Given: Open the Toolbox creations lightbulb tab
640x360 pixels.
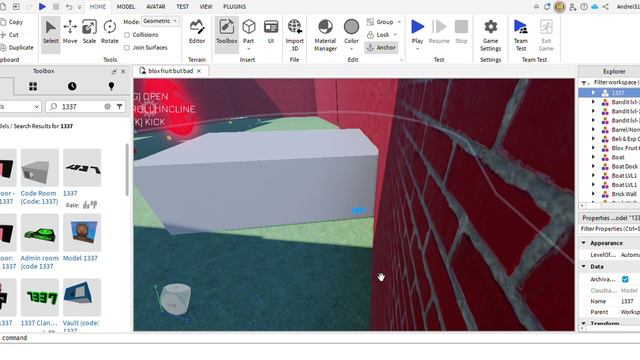Looking at the screenshot, I should 111,86.
